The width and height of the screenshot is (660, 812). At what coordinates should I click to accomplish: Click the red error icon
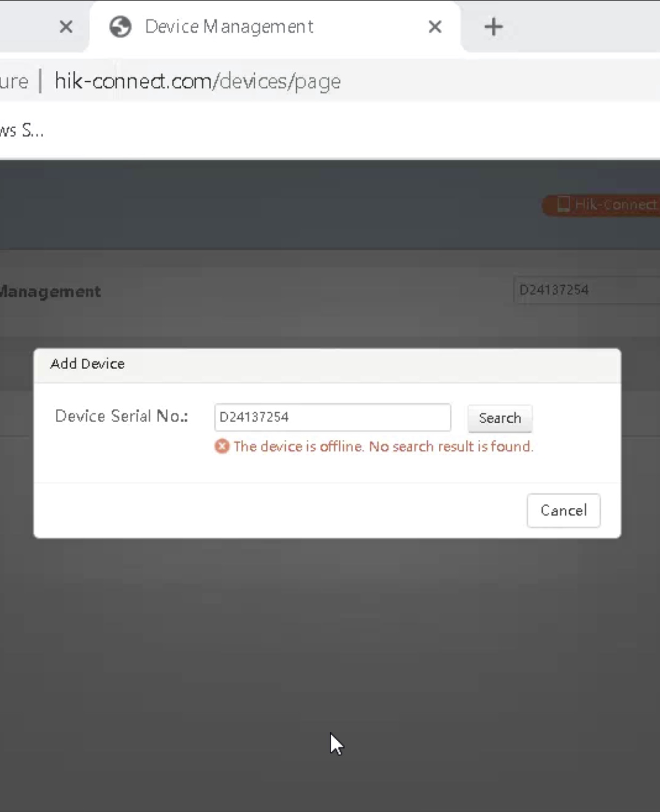tap(222, 446)
